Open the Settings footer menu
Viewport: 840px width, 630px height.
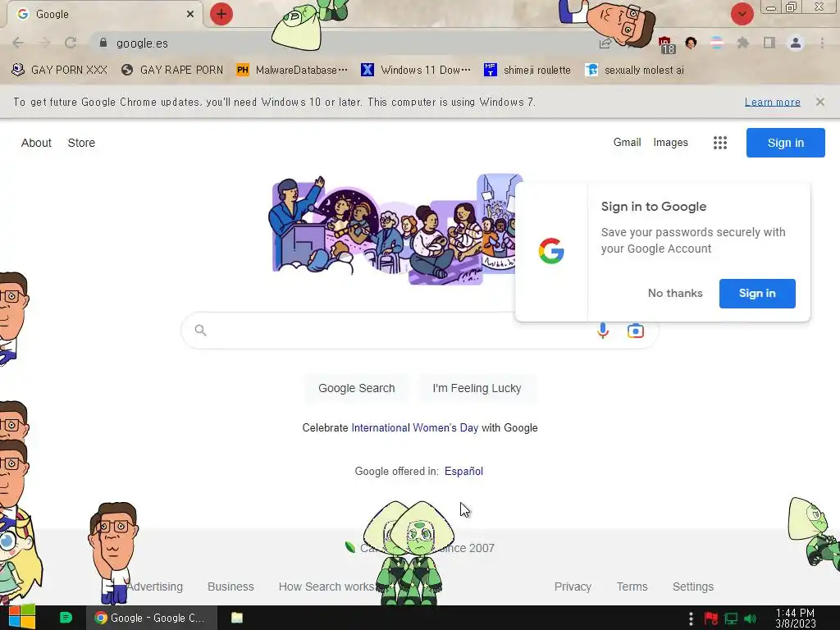coord(692,587)
